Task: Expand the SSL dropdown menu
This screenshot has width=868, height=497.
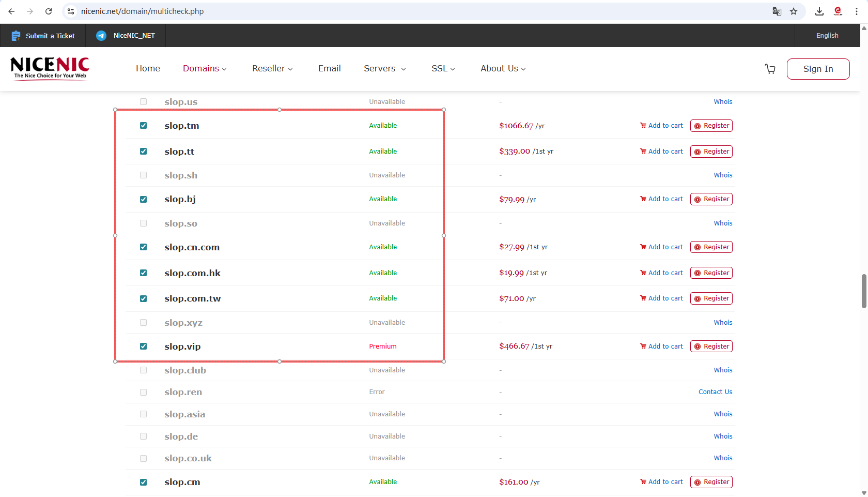Action: pos(443,68)
